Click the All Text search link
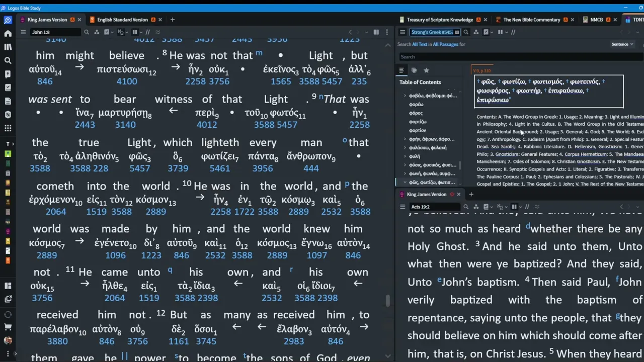Screen dimensions: 644x362 419,44
